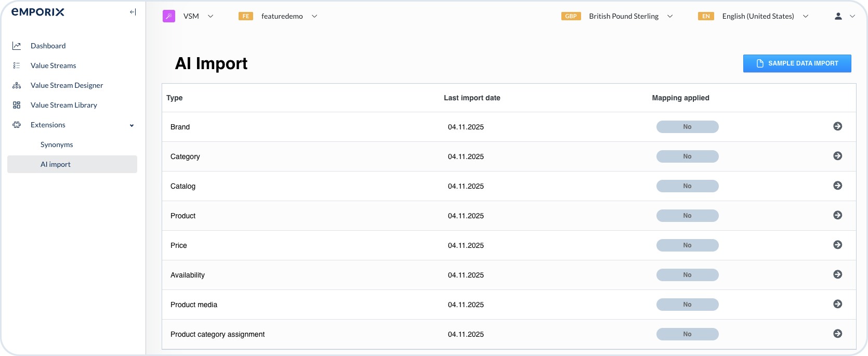Image resolution: width=868 pixels, height=356 pixels.
Task: Click the Extensions puzzle icon
Action: tap(17, 125)
